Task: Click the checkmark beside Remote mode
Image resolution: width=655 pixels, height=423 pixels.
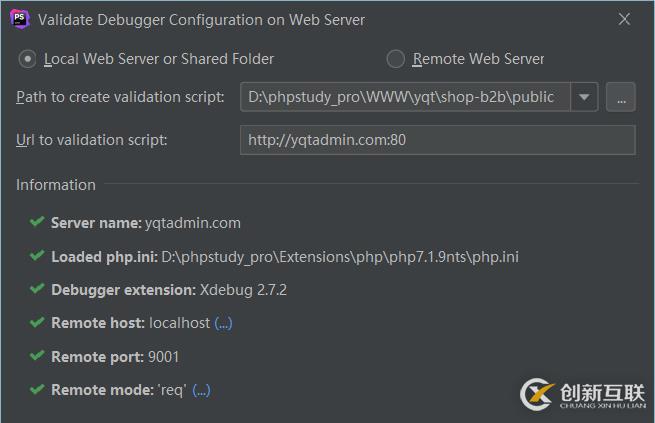Action: (x=37, y=390)
